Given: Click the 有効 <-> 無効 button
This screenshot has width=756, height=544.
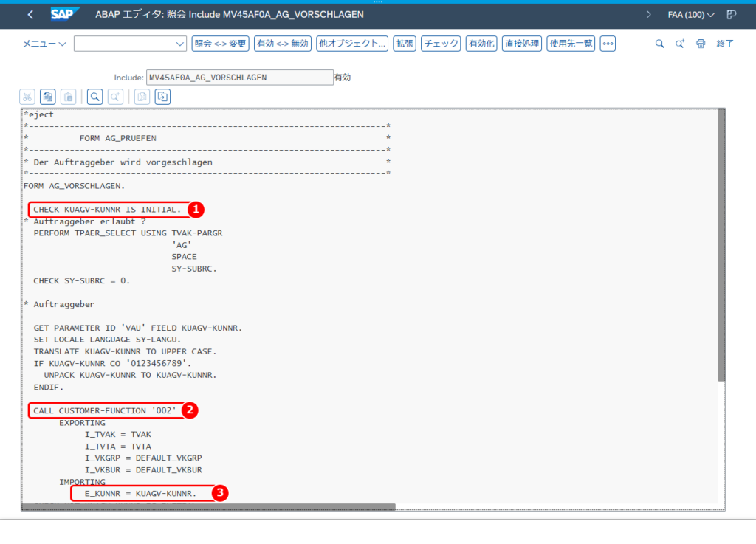Looking at the screenshot, I should 283,44.
